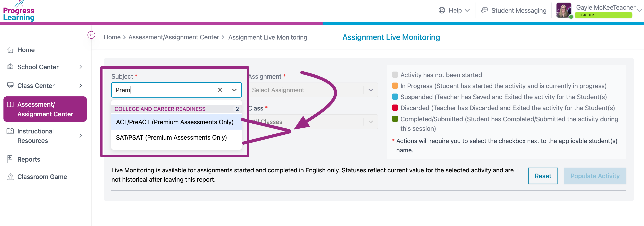This screenshot has width=644, height=226.
Task: Click the Help lifebuoy icon
Action: click(442, 10)
